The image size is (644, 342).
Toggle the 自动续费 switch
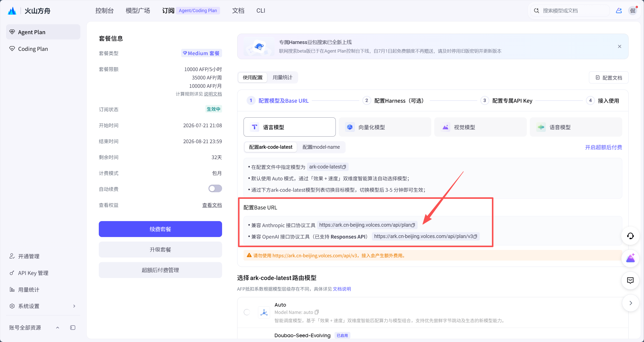[x=215, y=188]
